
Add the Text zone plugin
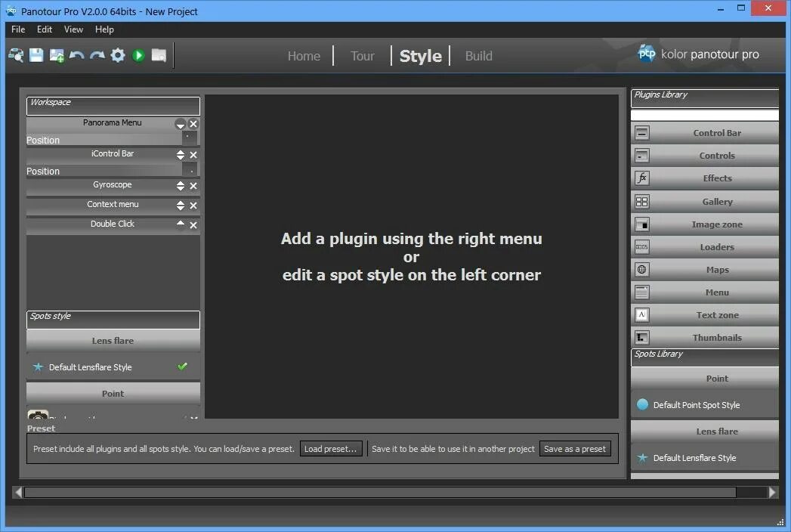705,315
